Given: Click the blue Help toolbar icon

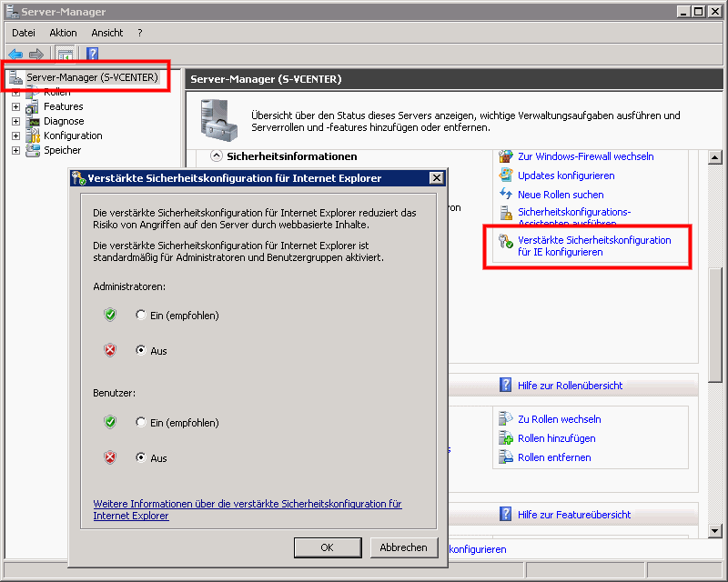Looking at the screenshot, I should coord(92,55).
